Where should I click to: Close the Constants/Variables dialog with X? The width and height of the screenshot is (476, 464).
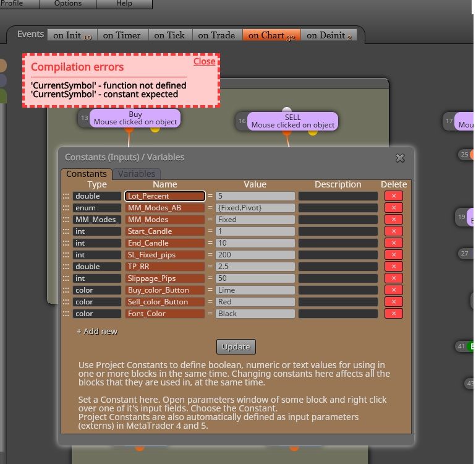coord(400,158)
